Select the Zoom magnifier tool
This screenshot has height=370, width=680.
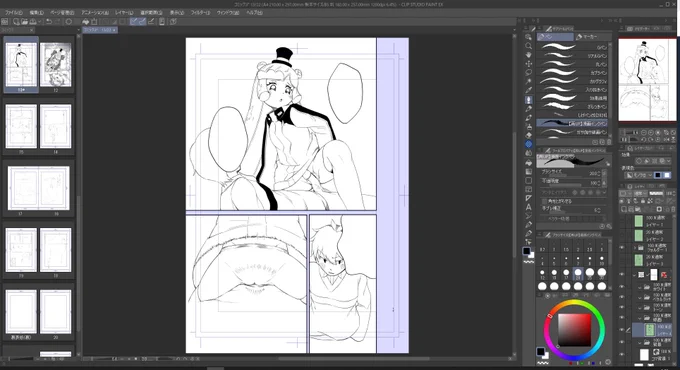[528, 46]
